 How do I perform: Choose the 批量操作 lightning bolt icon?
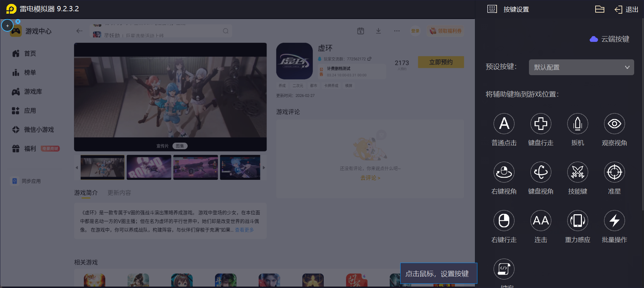pyautogui.click(x=615, y=221)
